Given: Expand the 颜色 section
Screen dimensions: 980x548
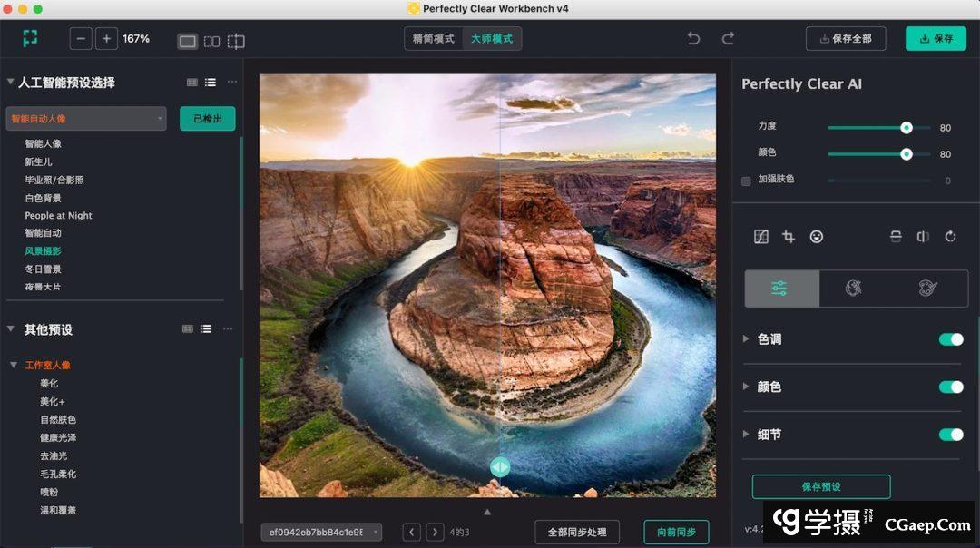Looking at the screenshot, I should pos(747,387).
